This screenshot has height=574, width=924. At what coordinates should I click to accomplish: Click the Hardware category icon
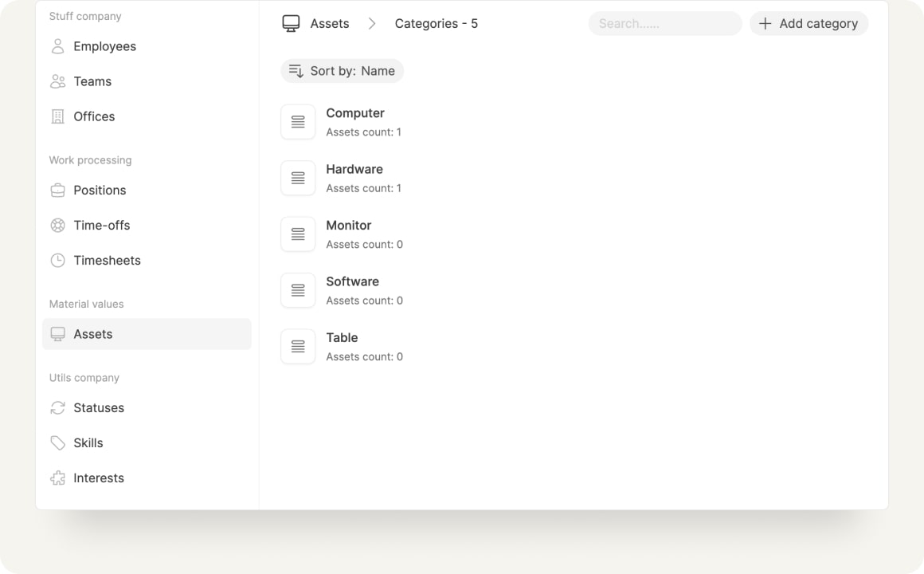click(297, 177)
